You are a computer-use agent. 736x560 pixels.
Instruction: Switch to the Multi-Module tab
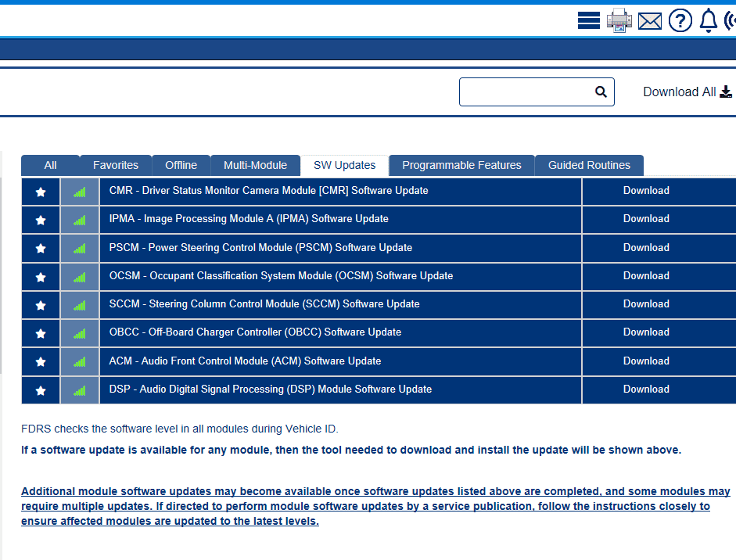click(x=255, y=165)
